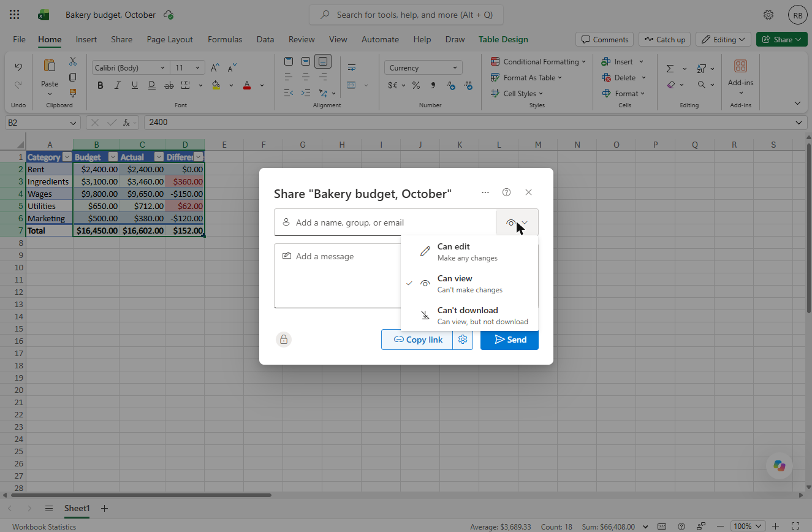Click the Add-ins grid icon
The image size is (812, 532).
(740, 66)
